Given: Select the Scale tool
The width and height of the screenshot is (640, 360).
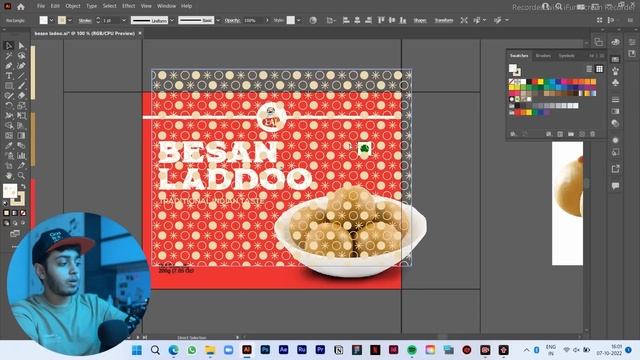Looking at the screenshot, I should coord(21,105).
